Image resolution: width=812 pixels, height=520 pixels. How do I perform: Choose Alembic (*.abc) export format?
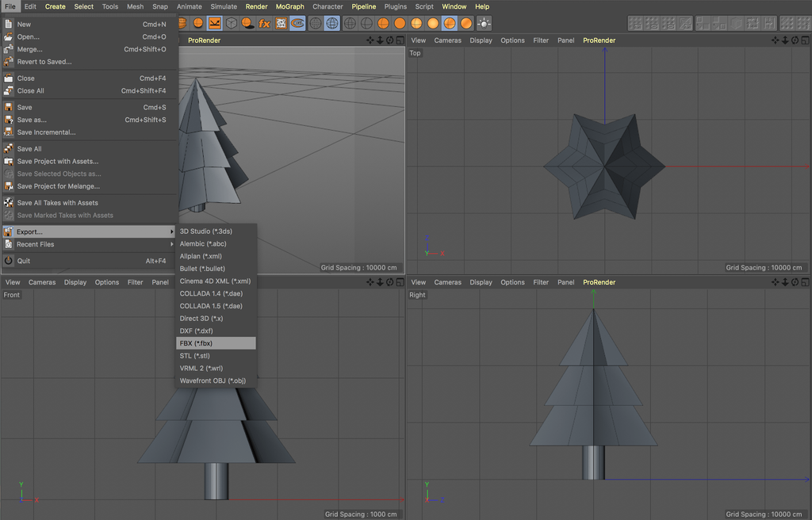(x=216, y=244)
